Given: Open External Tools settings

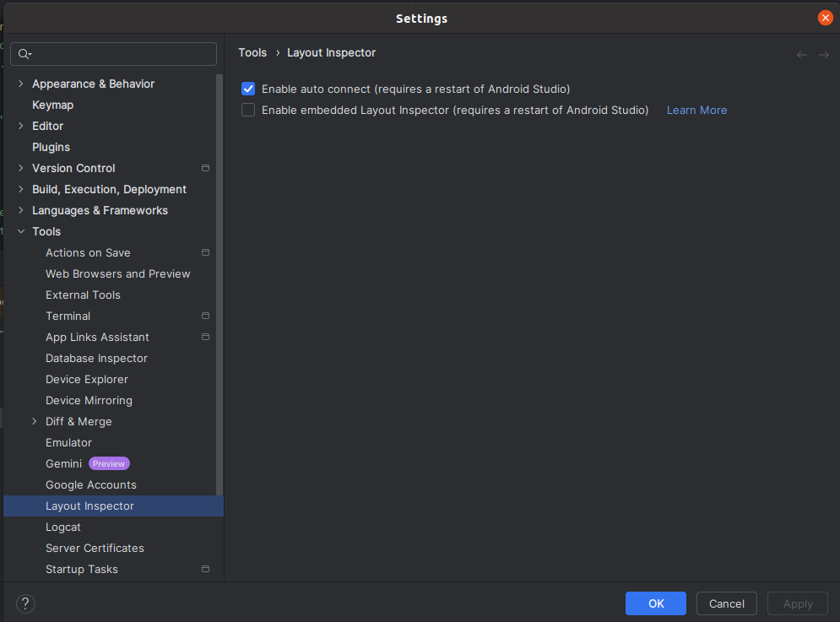Looking at the screenshot, I should 83,295.
